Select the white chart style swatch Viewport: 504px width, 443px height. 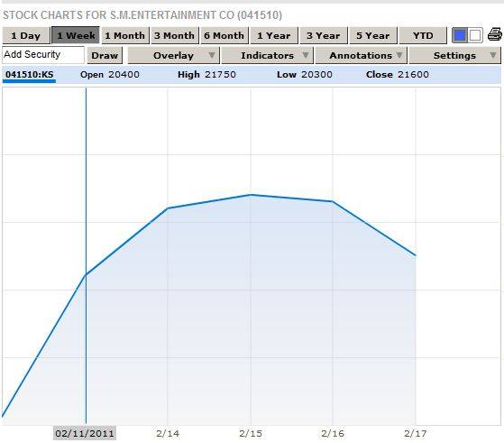click(x=475, y=35)
